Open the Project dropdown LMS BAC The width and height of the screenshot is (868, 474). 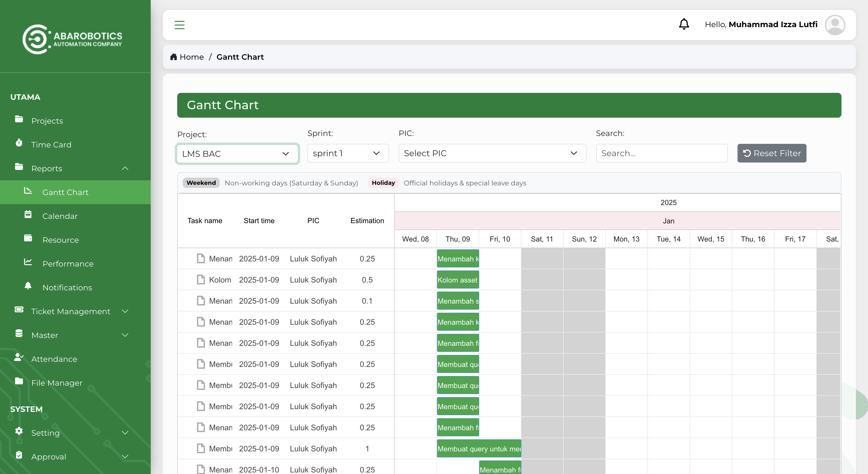237,154
